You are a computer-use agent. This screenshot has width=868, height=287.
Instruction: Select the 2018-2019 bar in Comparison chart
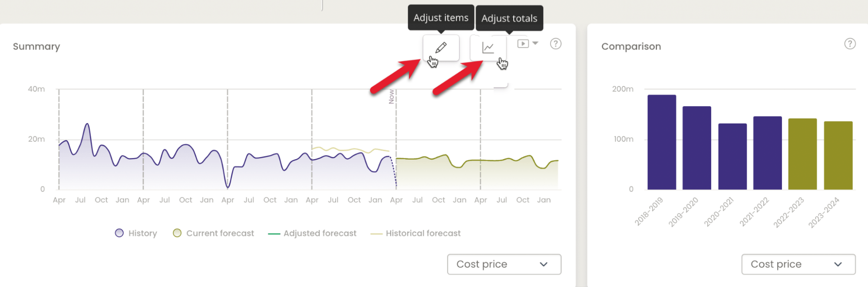661,142
